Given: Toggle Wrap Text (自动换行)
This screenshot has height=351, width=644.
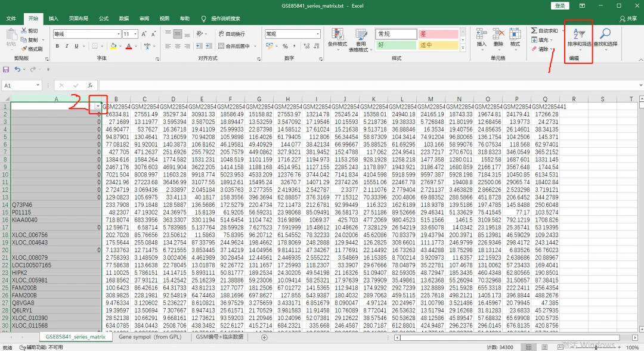Looking at the screenshot, I should [231, 33].
